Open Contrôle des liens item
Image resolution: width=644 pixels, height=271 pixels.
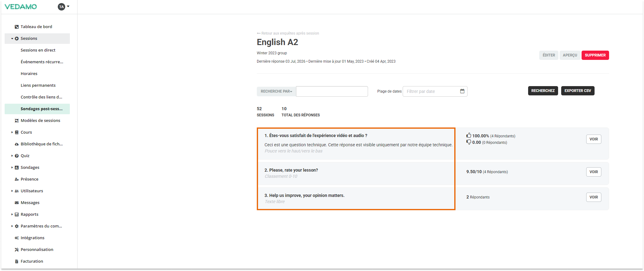(x=41, y=97)
